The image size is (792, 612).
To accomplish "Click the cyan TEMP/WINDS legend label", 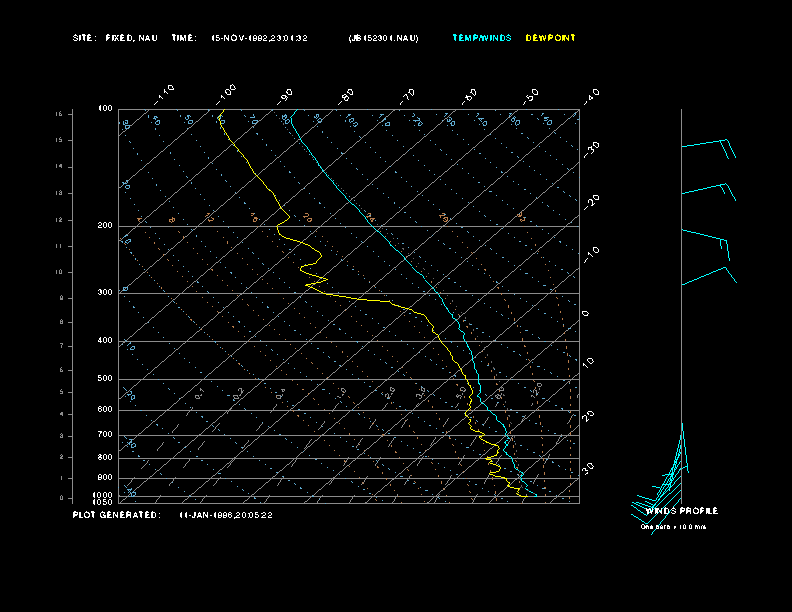I will 481,38.
